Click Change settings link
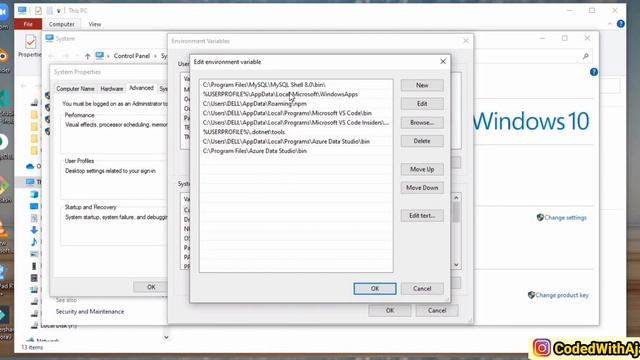 (565, 218)
